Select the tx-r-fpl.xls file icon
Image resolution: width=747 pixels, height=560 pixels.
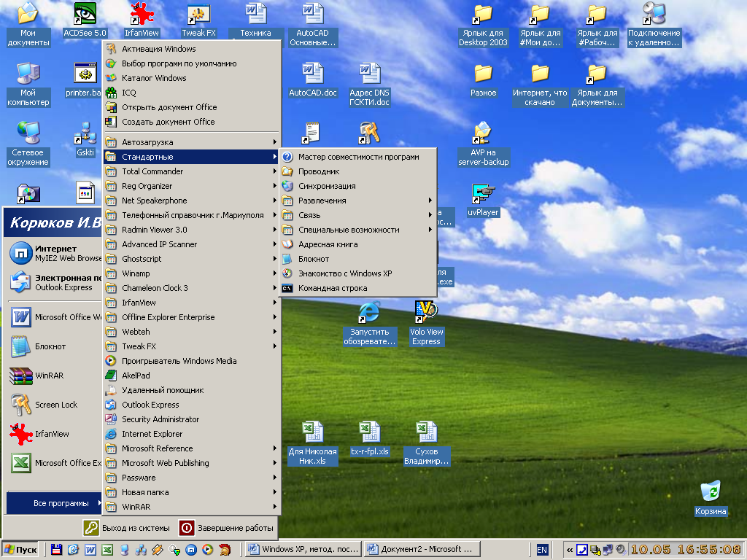[370, 438]
